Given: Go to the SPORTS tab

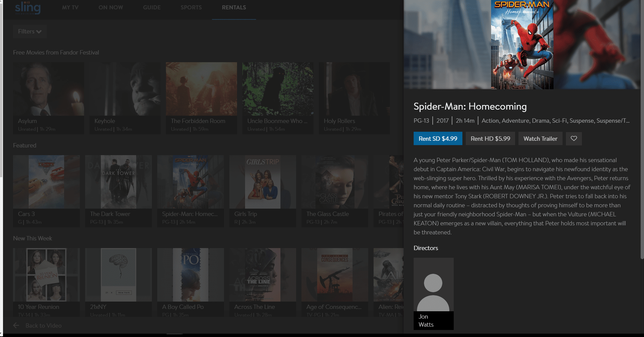Looking at the screenshot, I should coord(191,7).
